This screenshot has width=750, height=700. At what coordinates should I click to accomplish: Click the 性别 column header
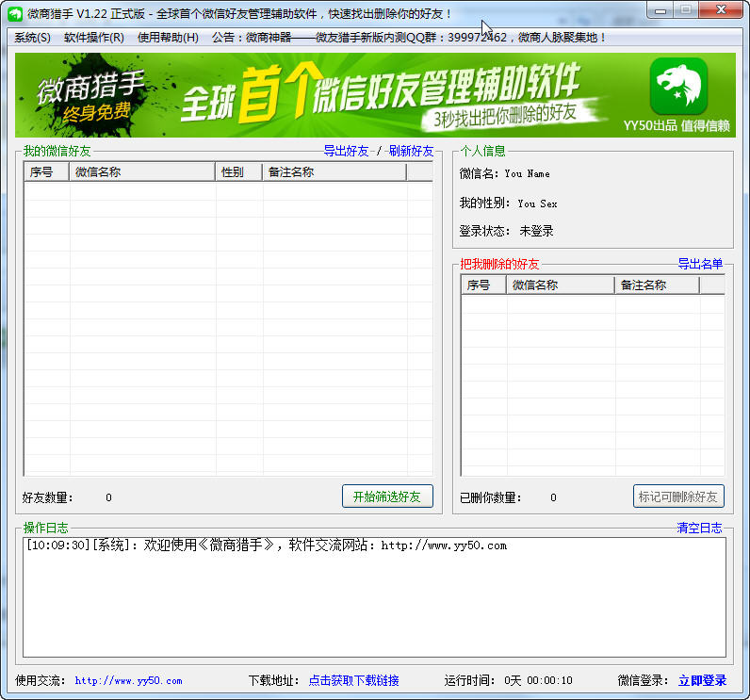pos(238,172)
